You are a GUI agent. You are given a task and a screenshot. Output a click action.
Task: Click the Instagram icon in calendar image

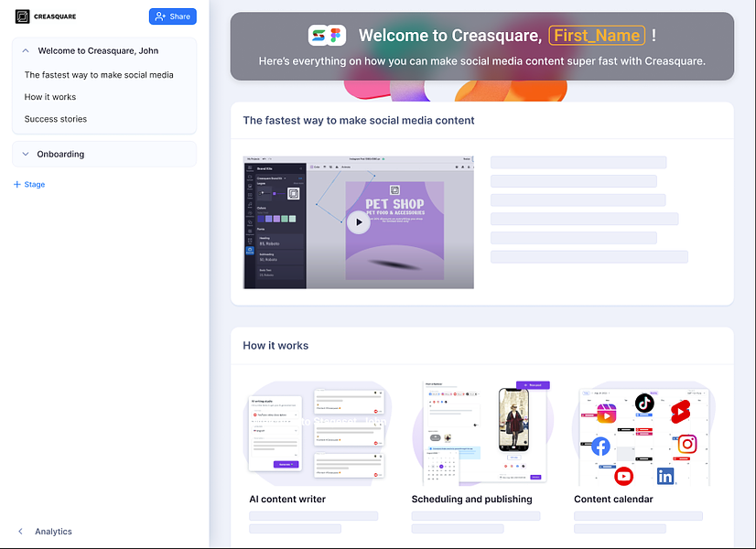(x=687, y=444)
